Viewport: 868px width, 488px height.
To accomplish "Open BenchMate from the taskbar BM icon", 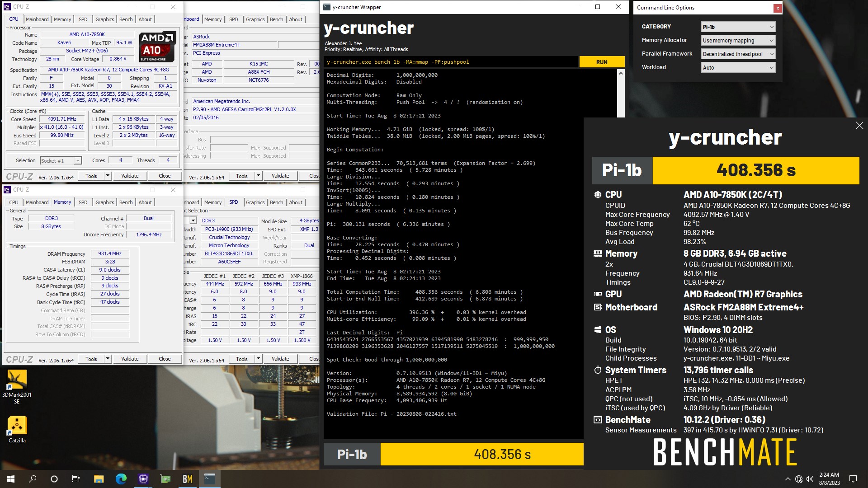I will point(187,479).
